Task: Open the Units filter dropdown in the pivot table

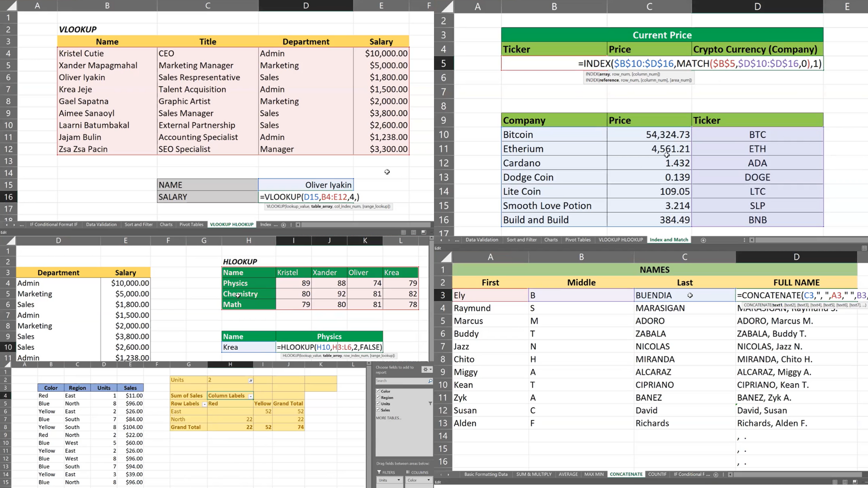Action: [x=250, y=380]
